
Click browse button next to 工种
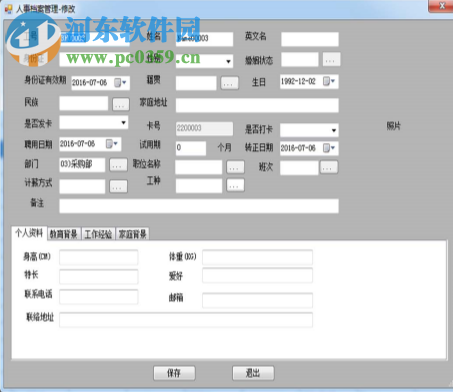pos(235,185)
